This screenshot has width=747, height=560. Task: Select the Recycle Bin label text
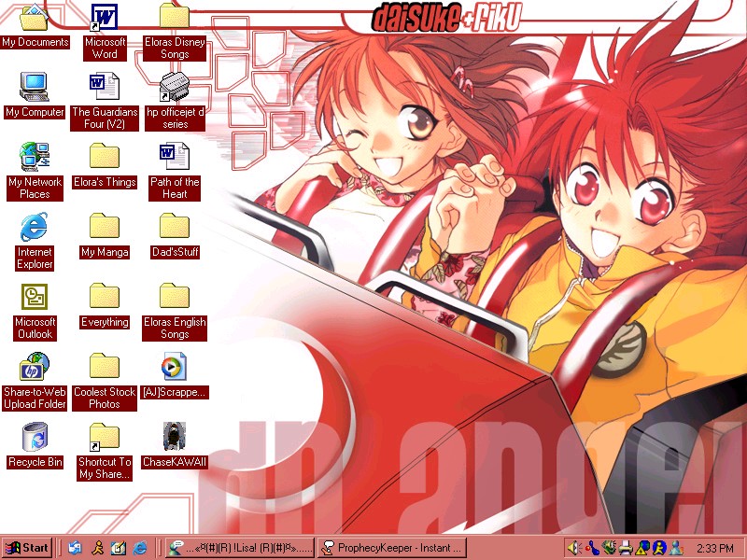coord(35,462)
